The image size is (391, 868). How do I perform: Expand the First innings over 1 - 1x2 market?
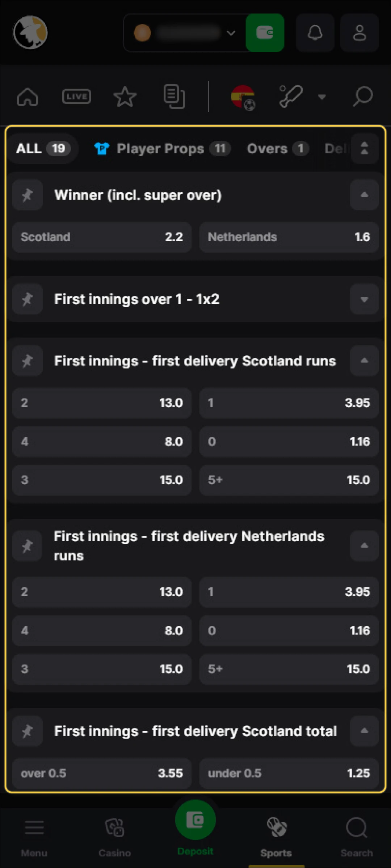coord(364,299)
